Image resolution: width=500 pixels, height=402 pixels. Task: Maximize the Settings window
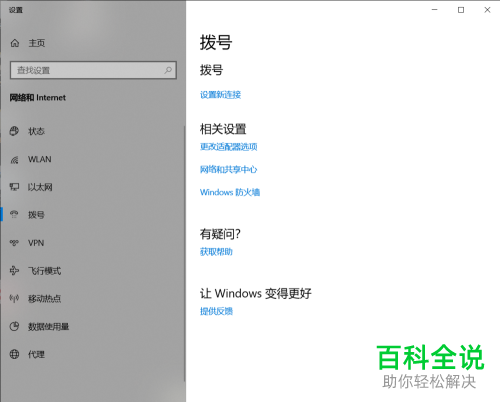(x=461, y=10)
